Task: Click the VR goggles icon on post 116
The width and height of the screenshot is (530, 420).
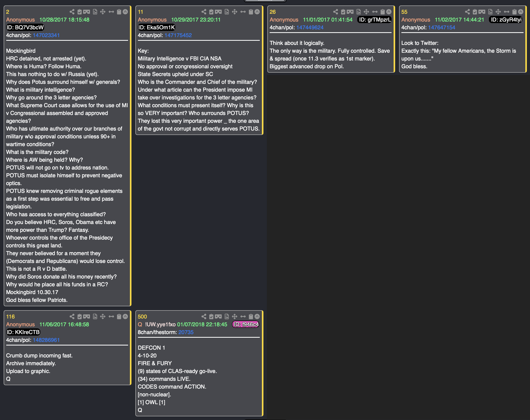Action: coord(87,316)
